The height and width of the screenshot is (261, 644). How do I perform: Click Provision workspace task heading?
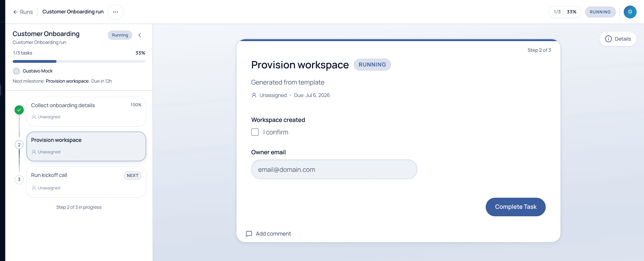(300, 65)
